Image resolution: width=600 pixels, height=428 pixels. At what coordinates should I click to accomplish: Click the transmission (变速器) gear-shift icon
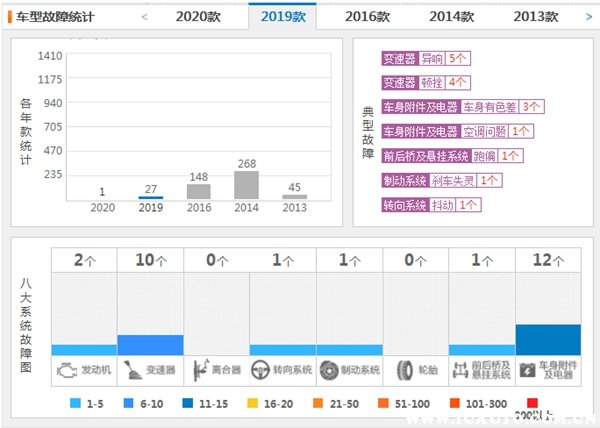(131, 368)
